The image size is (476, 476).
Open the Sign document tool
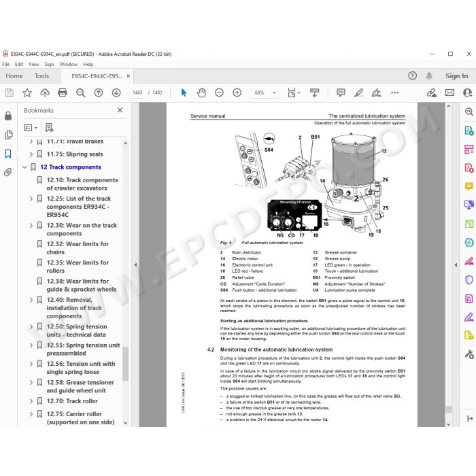point(377,92)
